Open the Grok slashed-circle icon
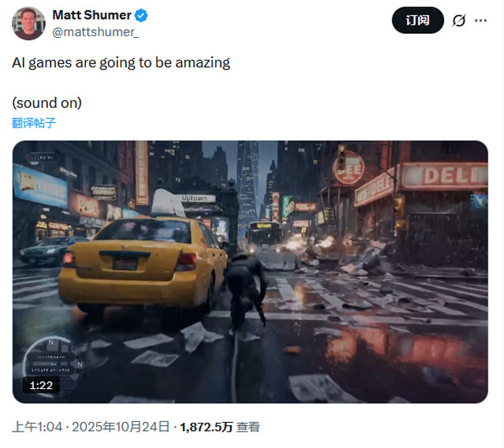 [x=458, y=20]
